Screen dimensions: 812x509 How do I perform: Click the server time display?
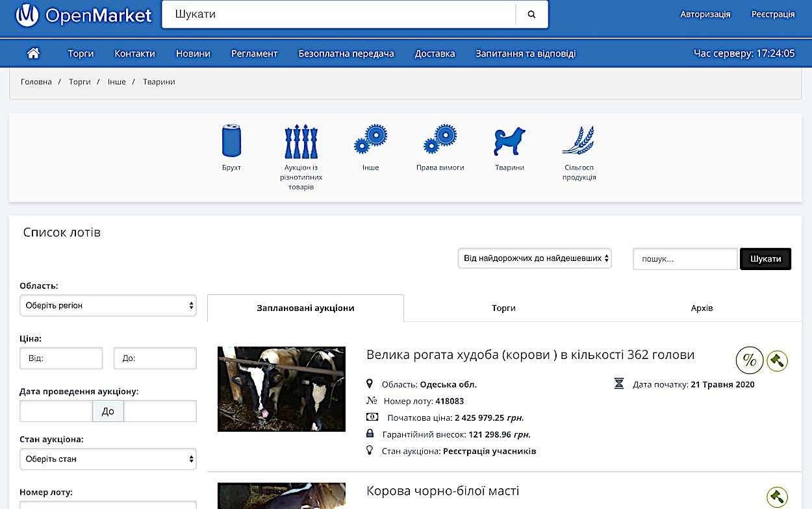pyautogui.click(x=744, y=54)
